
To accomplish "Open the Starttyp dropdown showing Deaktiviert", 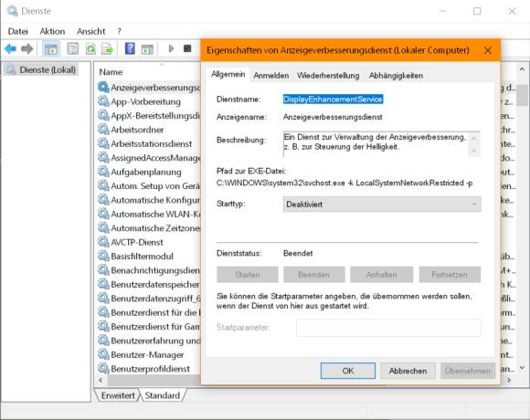I will click(382, 205).
